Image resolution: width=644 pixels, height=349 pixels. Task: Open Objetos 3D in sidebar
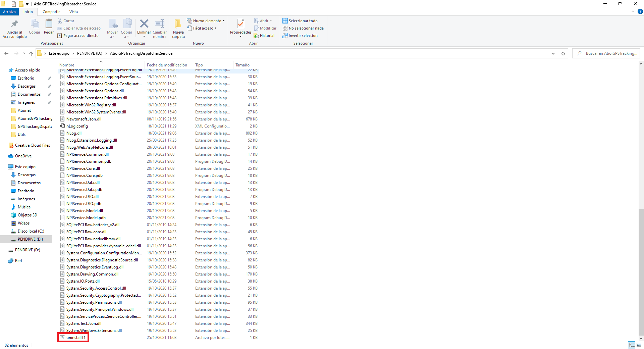click(x=27, y=215)
